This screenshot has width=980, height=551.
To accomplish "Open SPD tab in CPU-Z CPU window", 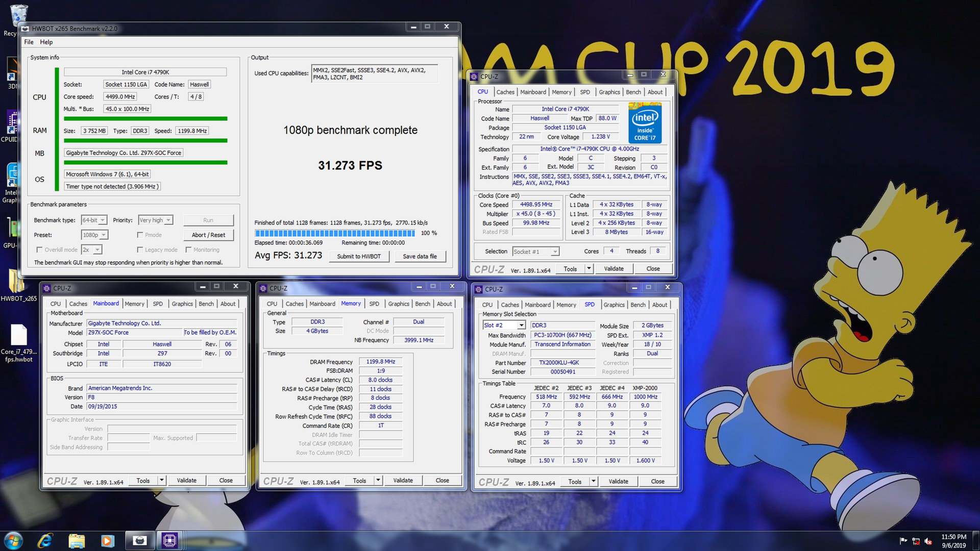I will (585, 92).
